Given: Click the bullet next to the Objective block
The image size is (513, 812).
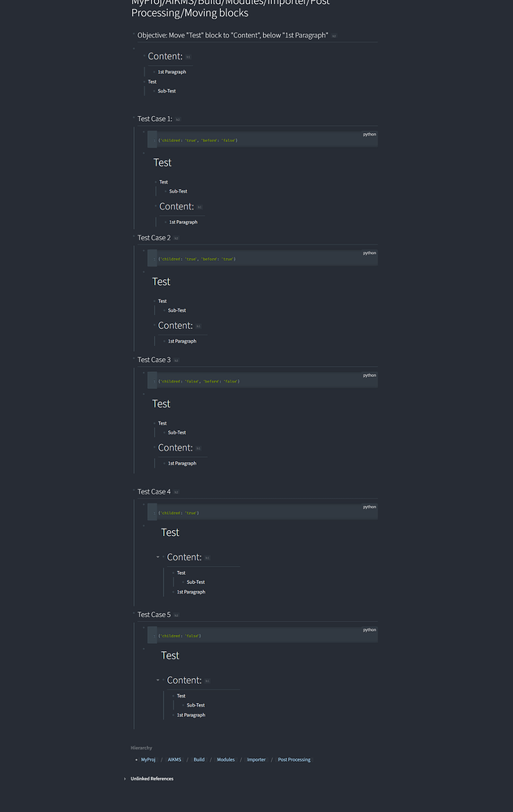Looking at the screenshot, I should [x=132, y=36].
